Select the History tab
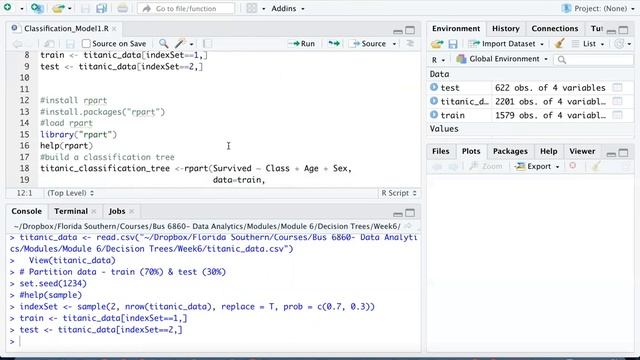 click(x=506, y=29)
